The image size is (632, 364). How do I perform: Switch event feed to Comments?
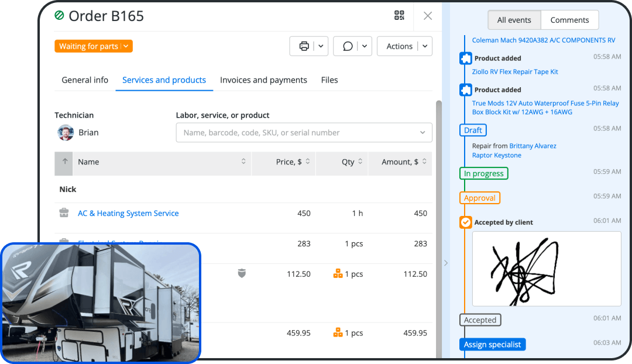(x=569, y=20)
